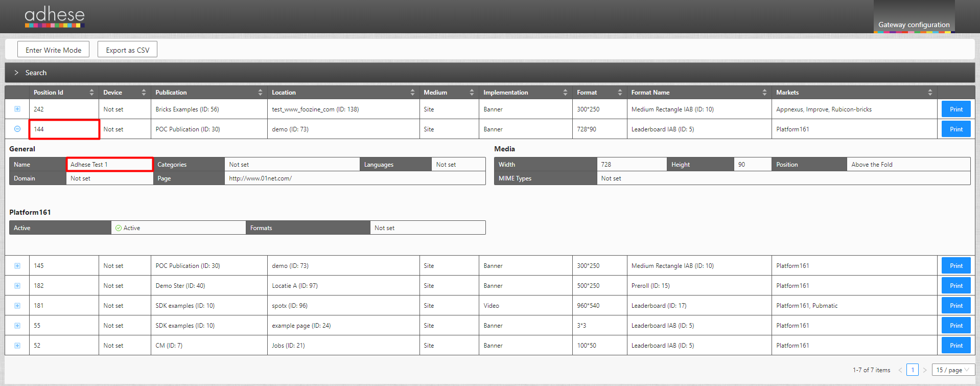The height and width of the screenshot is (386, 980).
Task: Collapse the expanded row 144
Action: 17,129
